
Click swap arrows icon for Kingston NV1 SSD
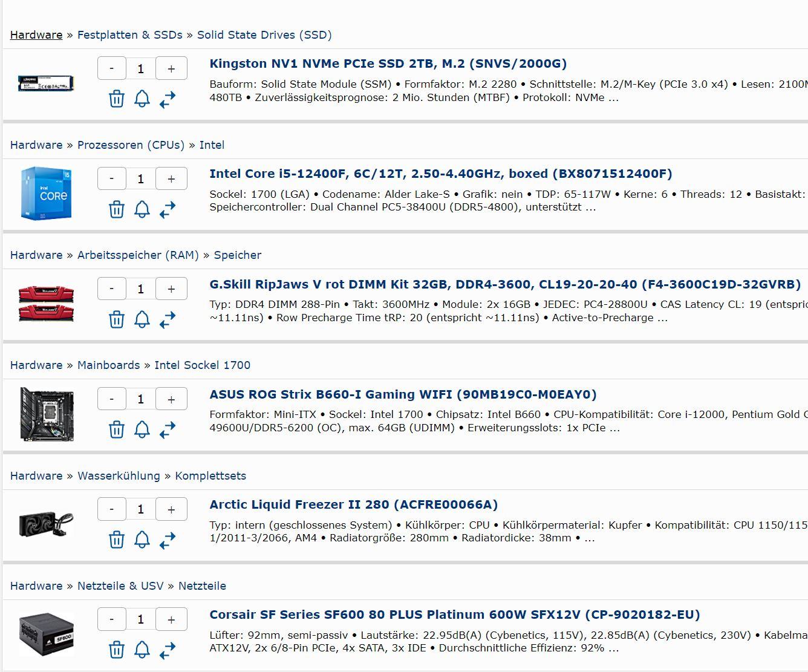[x=168, y=99]
